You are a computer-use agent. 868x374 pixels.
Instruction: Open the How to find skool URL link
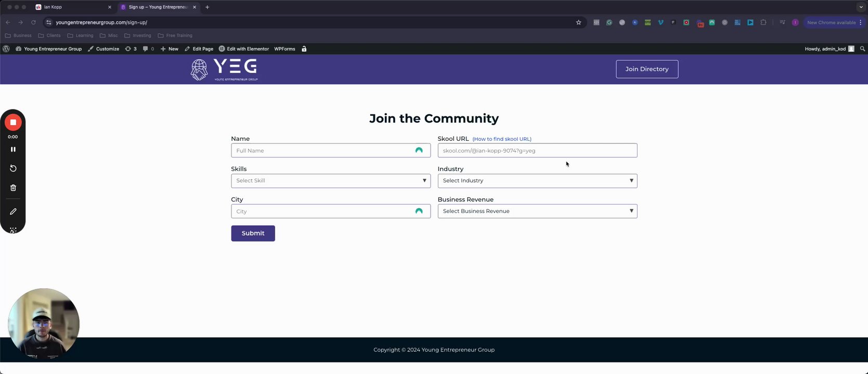point(502,139)
